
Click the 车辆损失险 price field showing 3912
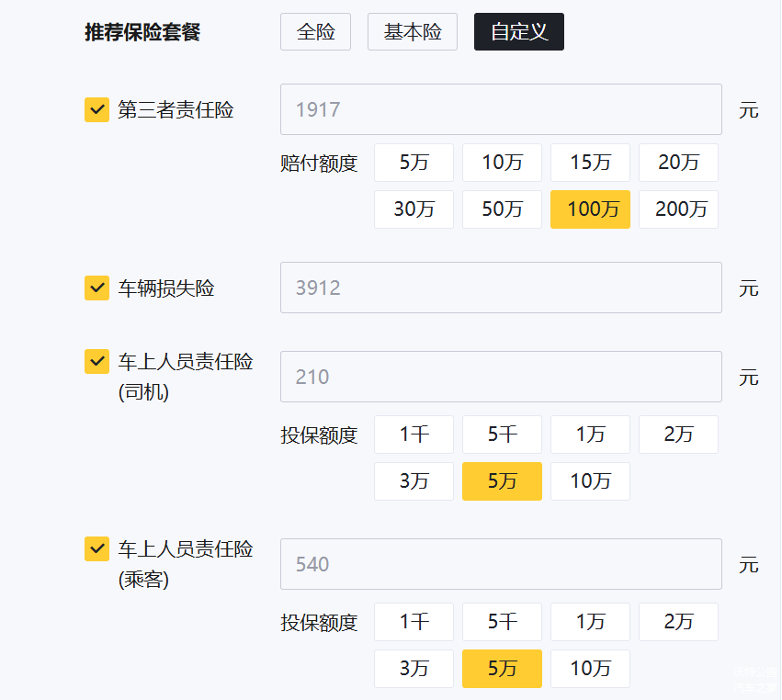coord(501,288)
